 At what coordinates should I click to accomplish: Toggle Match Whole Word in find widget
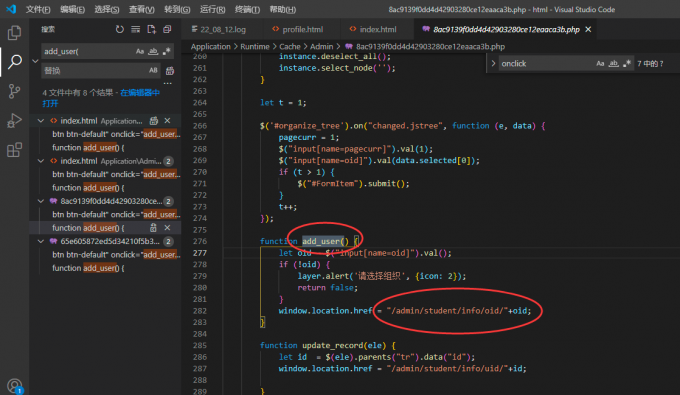coord(613,63)
